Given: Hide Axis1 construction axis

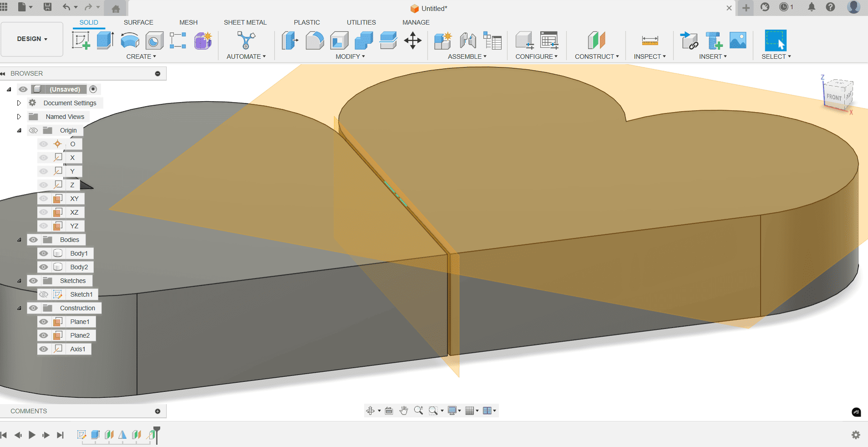Looking at the screenshot, I should click(x=44, y=349).
